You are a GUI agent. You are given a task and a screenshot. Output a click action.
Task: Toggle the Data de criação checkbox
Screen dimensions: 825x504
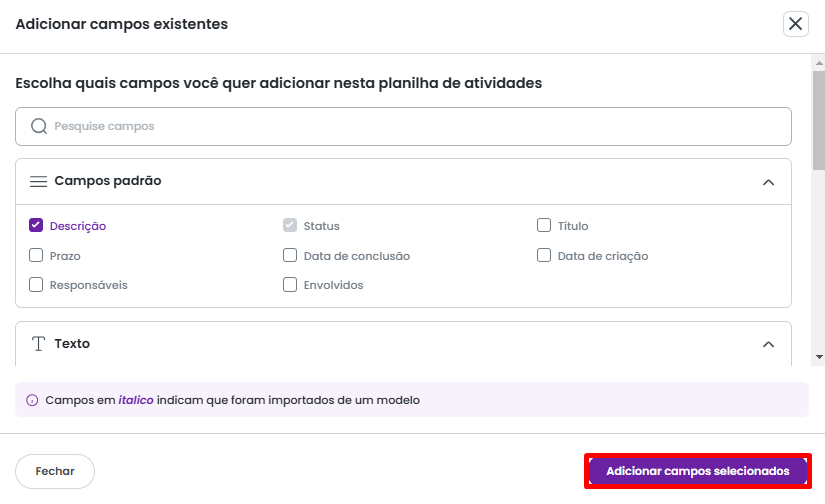pyautogui.click(x=544, y=256)
